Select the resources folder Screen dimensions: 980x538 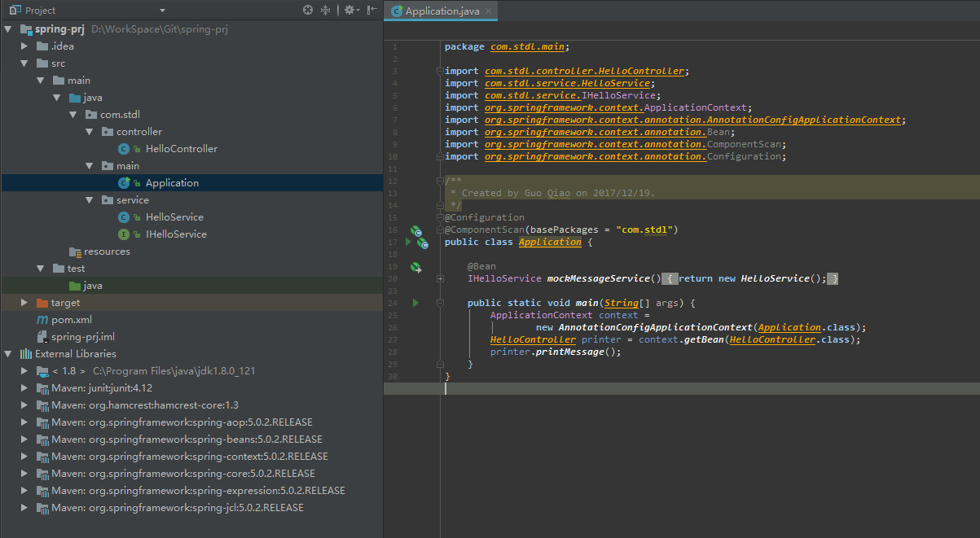107,252
